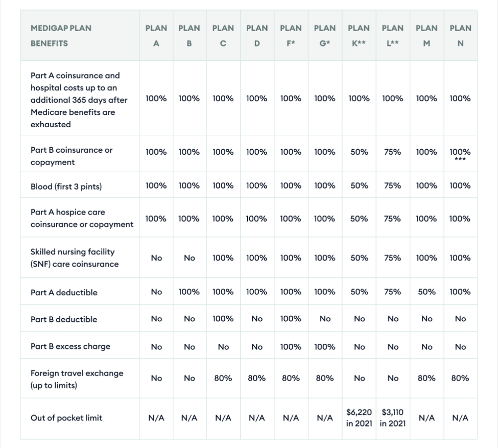Select Plan G's 100% Part B excess charge value

coord(325,346)
